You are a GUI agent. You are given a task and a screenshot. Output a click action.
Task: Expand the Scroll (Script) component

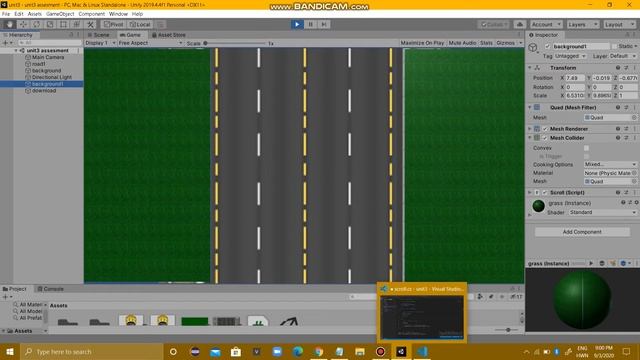click(x=530, y=193)
